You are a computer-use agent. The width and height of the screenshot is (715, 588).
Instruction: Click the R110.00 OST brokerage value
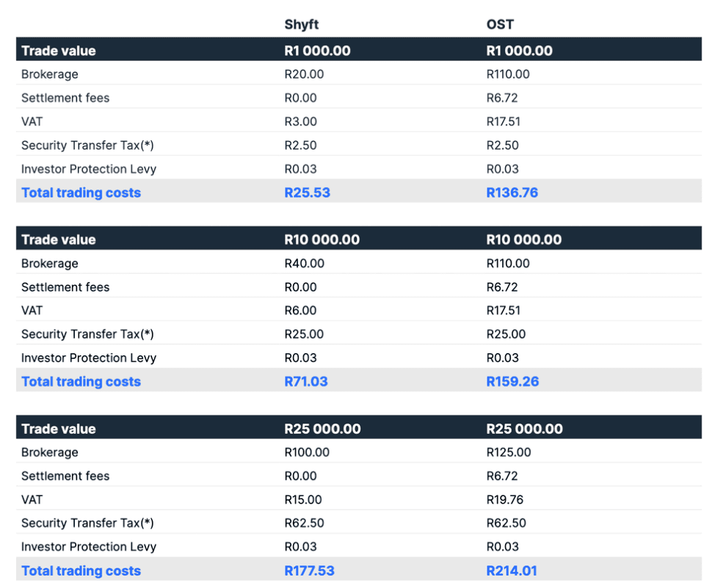tap(507, 74)
